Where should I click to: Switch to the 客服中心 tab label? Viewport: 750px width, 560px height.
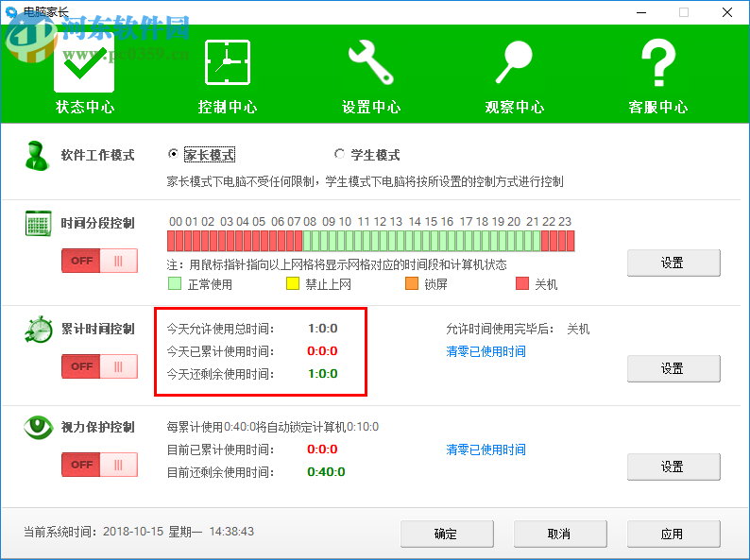(x=658, y=107)
